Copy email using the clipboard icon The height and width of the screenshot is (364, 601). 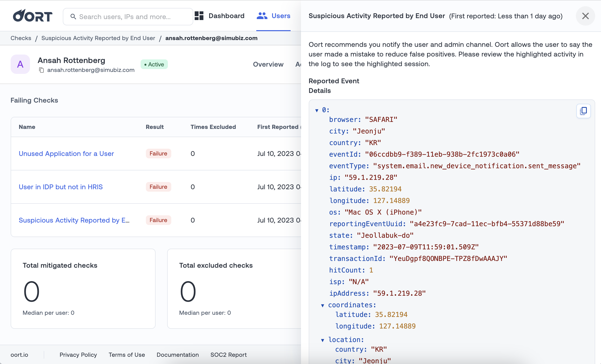[x=42, y=70]
